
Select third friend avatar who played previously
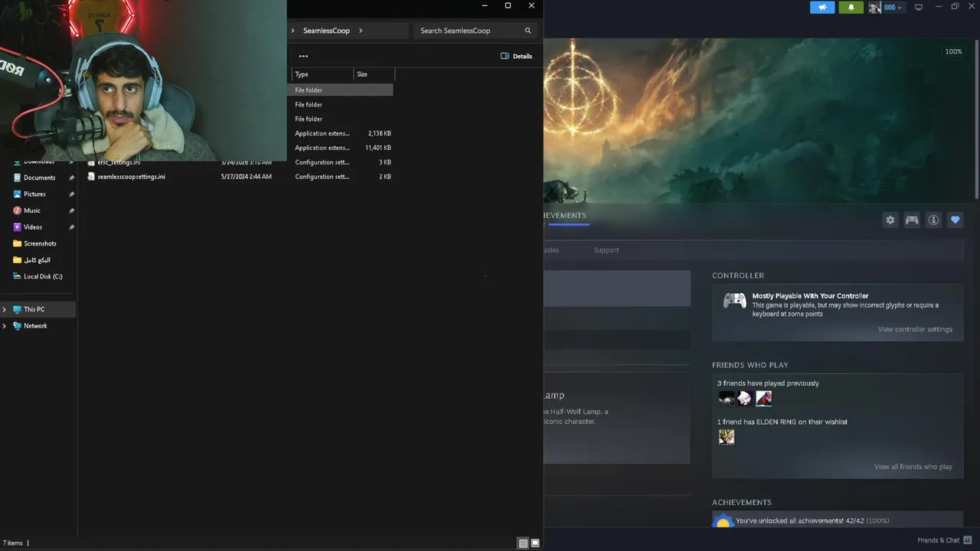click(x=763, y=398)
